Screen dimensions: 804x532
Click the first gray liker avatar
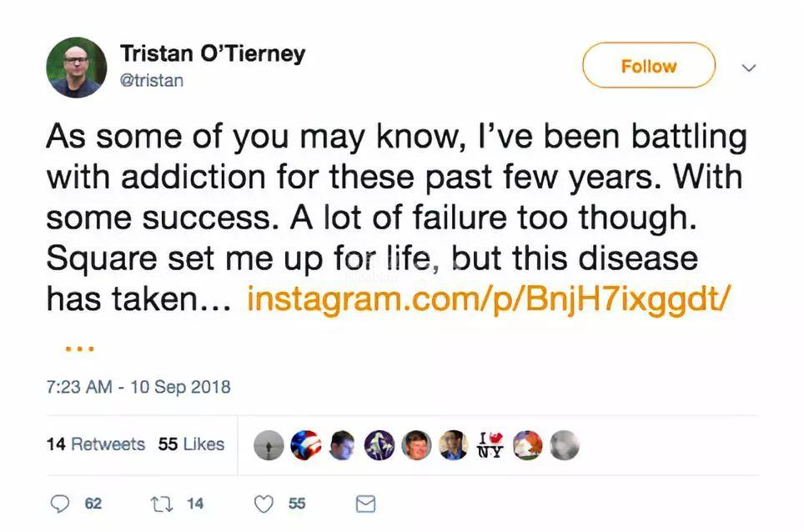tap(269, 445)
